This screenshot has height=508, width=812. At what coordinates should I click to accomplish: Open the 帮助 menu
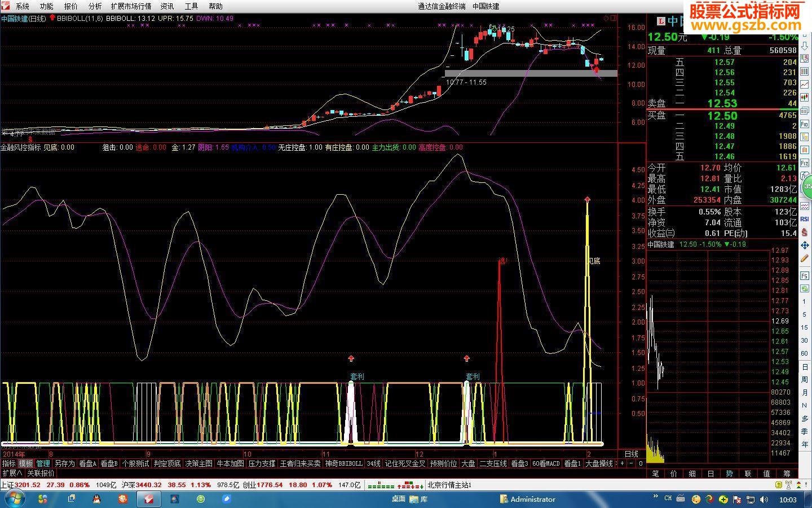[215, 6]
